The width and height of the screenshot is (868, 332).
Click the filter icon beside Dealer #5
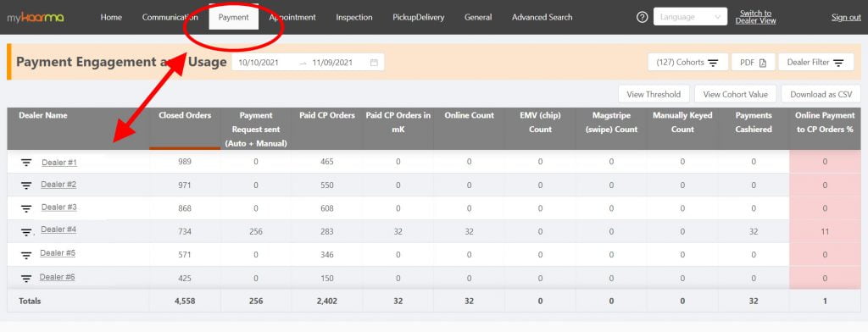(x=26, y=255)
